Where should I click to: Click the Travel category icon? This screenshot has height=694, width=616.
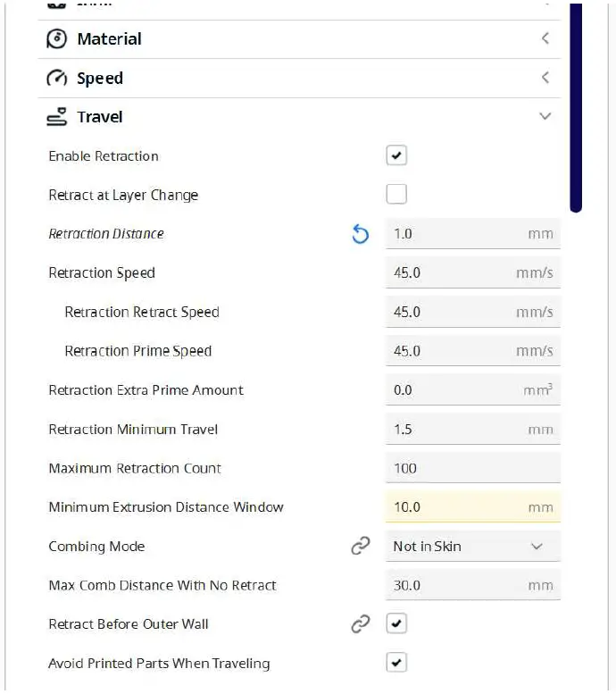point(57,117)
